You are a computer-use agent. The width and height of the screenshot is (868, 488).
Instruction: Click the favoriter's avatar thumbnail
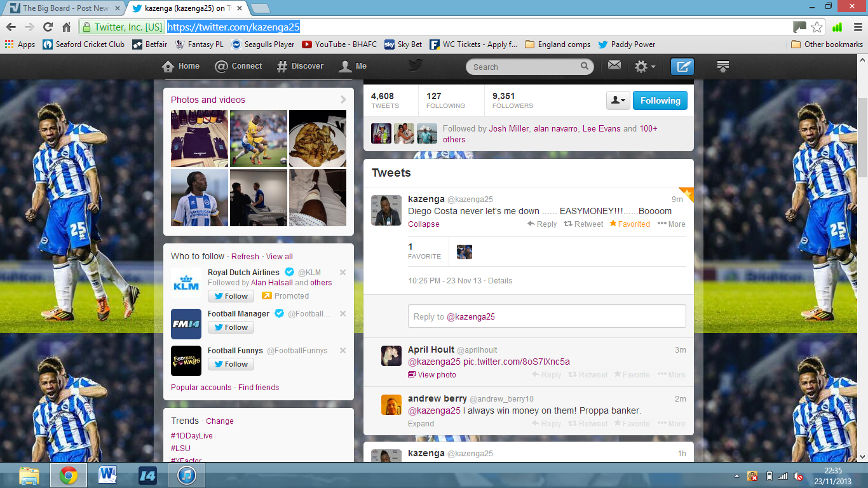point(465,252)
